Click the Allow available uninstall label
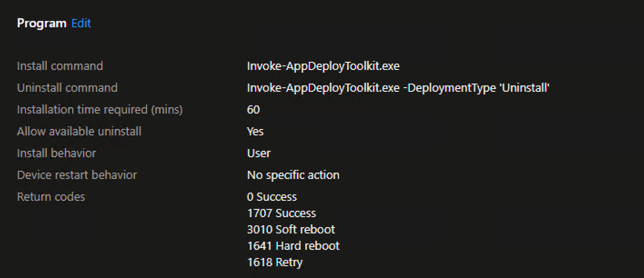Viewport: 644px width, 278px height. [x=79, y=131]
